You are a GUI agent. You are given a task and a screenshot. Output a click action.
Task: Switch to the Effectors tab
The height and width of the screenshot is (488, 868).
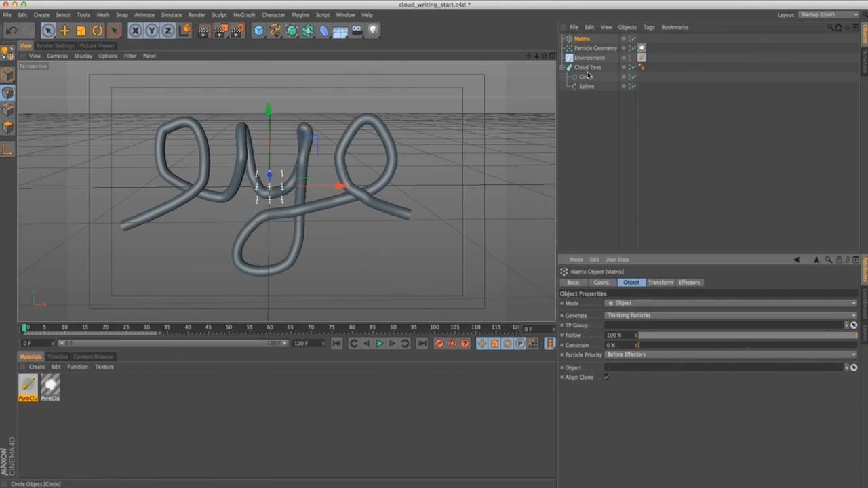tap(688, 283)
